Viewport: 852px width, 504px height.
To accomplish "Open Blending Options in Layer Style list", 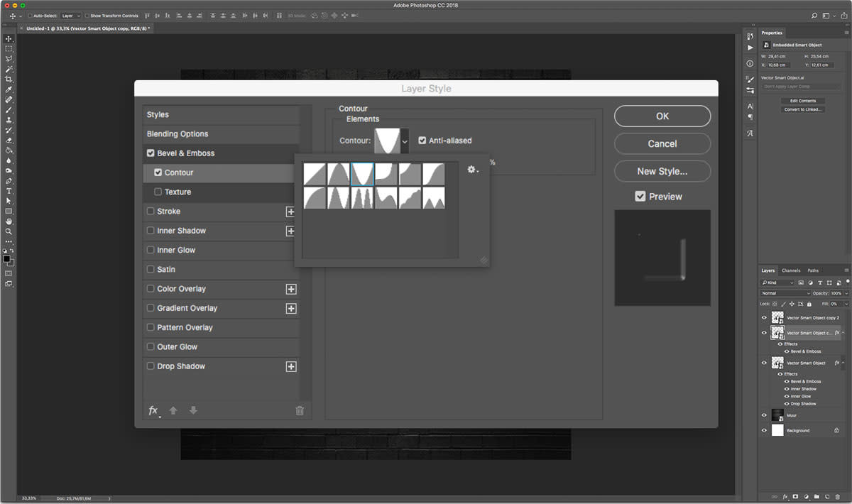I will point(221,134).
